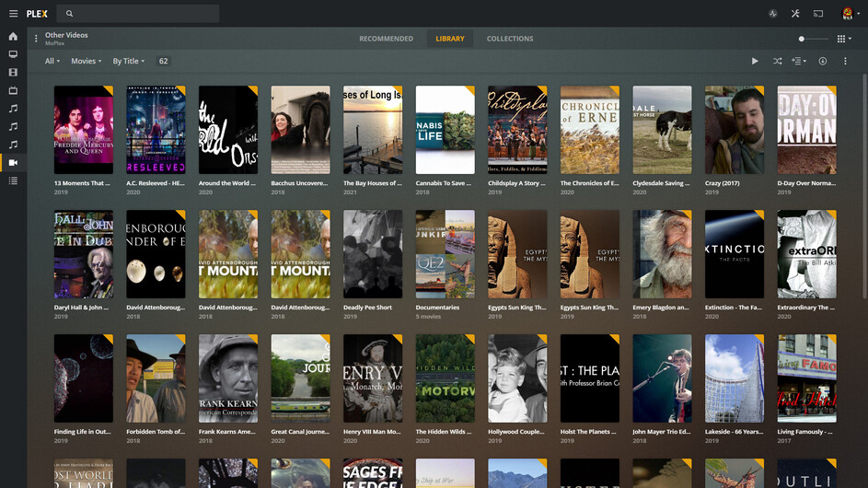The width and height of the screenshot is (868, 488).
Task: Click the 62 item count badge
Action: 163,61
